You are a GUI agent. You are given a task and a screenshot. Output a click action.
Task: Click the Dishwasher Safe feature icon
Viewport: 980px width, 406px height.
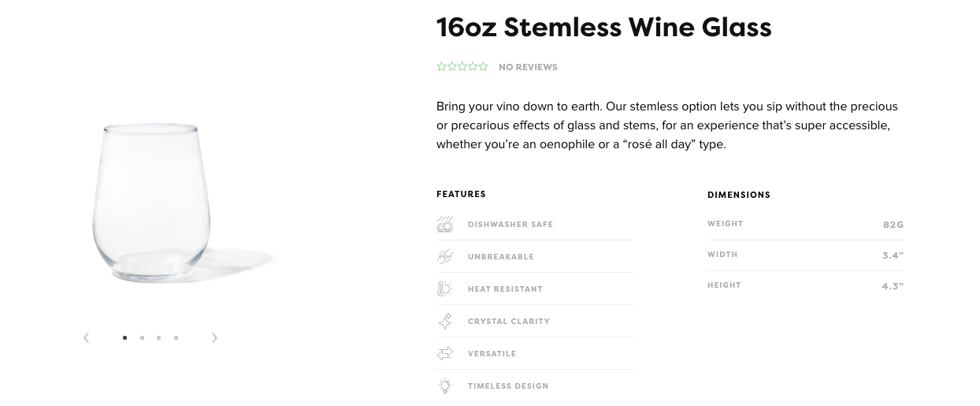(x=444, y=224)
